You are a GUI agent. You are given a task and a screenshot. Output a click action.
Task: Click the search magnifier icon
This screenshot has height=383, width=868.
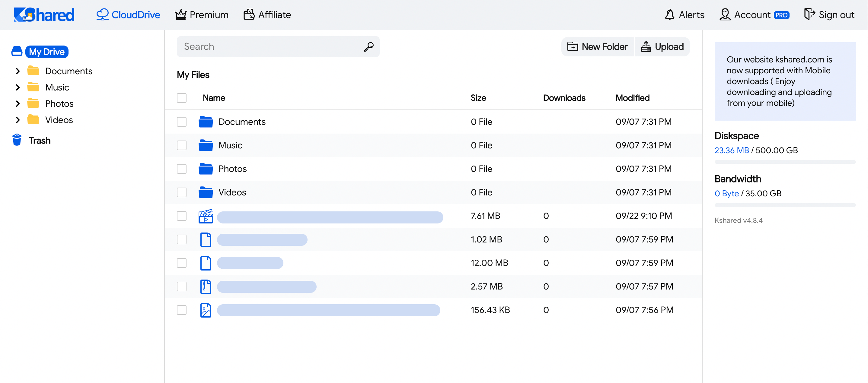[x=369, y=47]
